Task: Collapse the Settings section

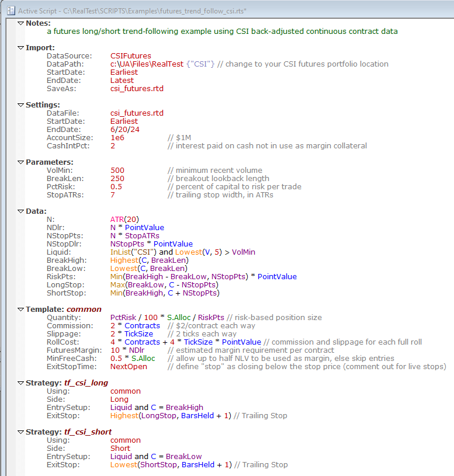Action: pyautogui.click(x=20, y=105)
